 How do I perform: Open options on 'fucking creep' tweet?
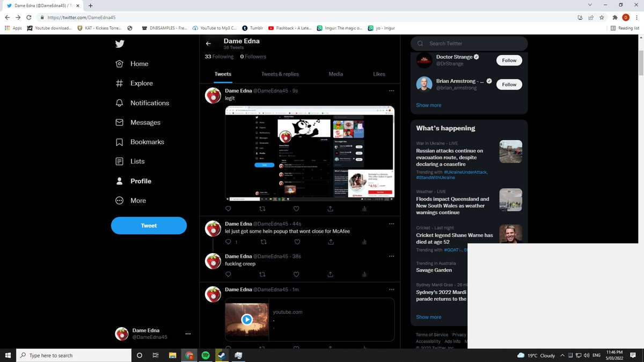pos(392,256)
